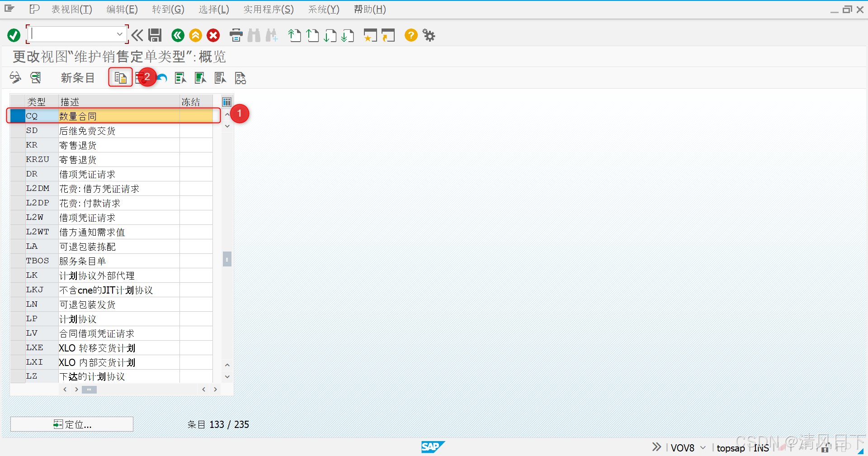
Task: Toggle the Display/Change mode icon
Action: point(15,77)
